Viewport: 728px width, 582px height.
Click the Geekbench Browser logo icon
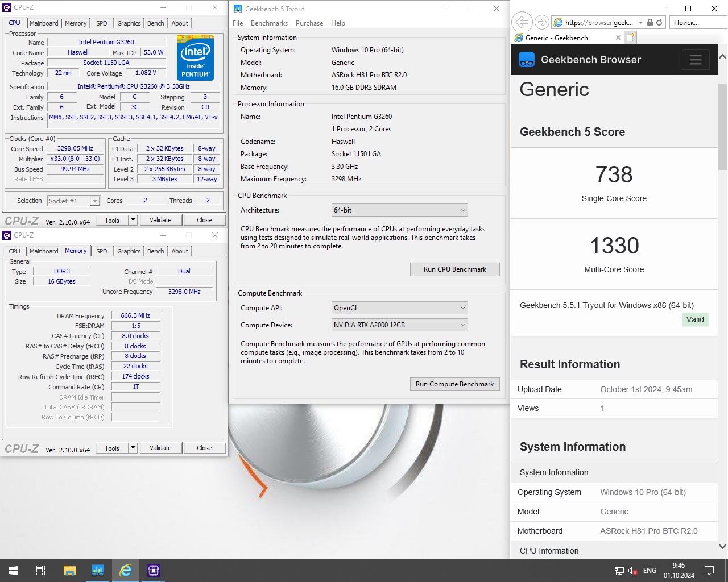point(527,60)
